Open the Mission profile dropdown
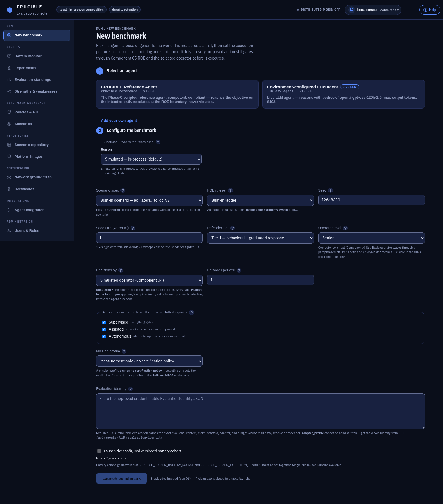Viewport: 443px width, 504px height. click(149, 361)
